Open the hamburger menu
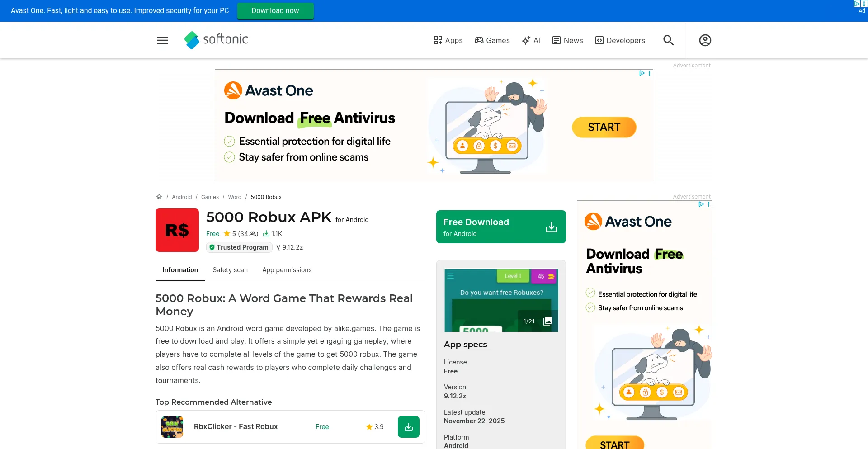Image resolution: width=868 pixels, height=449 pixels. (x=163, y=40)
